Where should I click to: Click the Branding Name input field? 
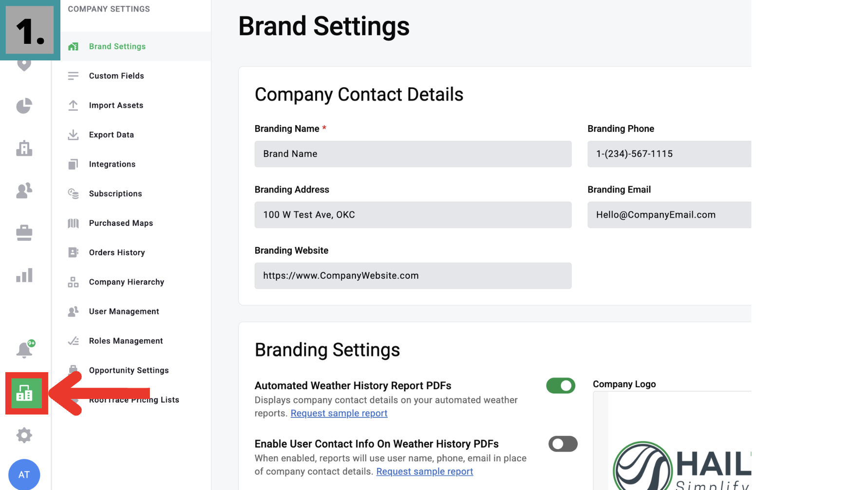413,154
